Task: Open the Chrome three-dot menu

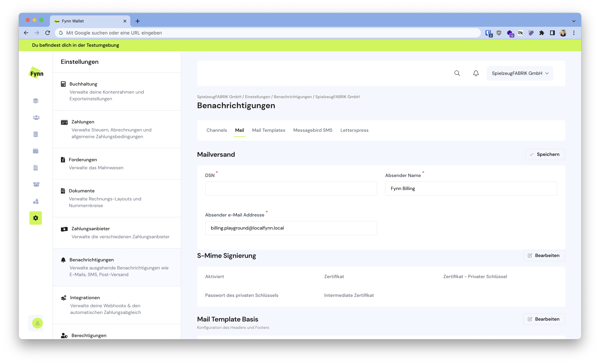Action: (574, 33)
